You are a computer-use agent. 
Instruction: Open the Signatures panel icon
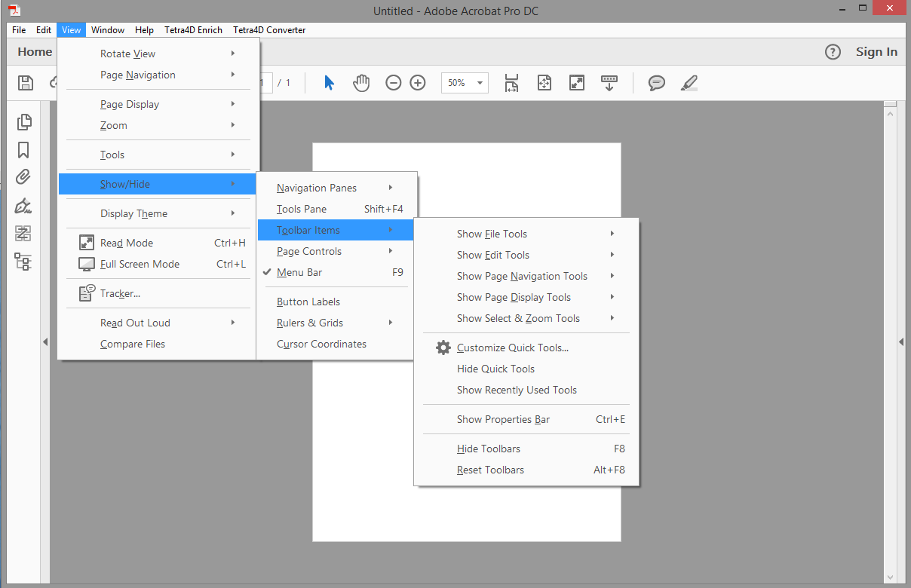click(x=23, y=206)
